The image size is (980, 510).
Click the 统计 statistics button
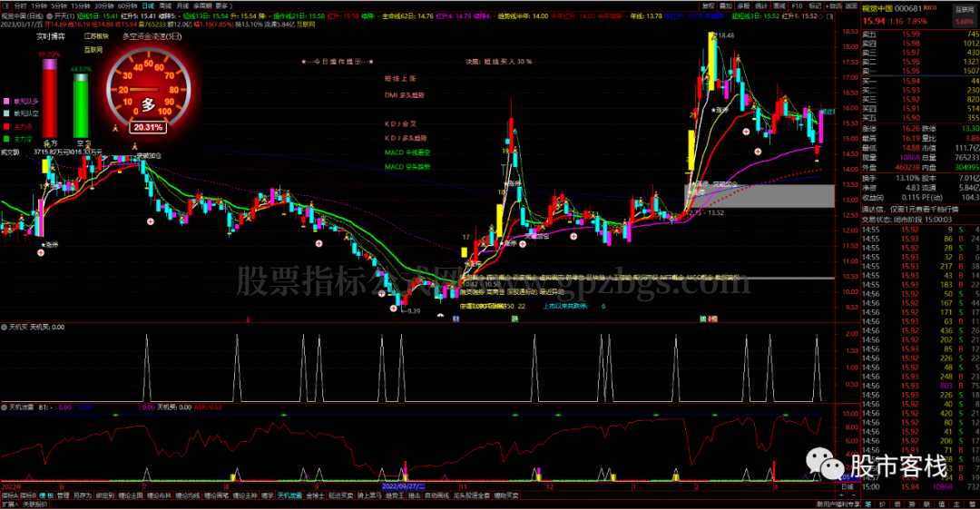click(x=760, y=6)
